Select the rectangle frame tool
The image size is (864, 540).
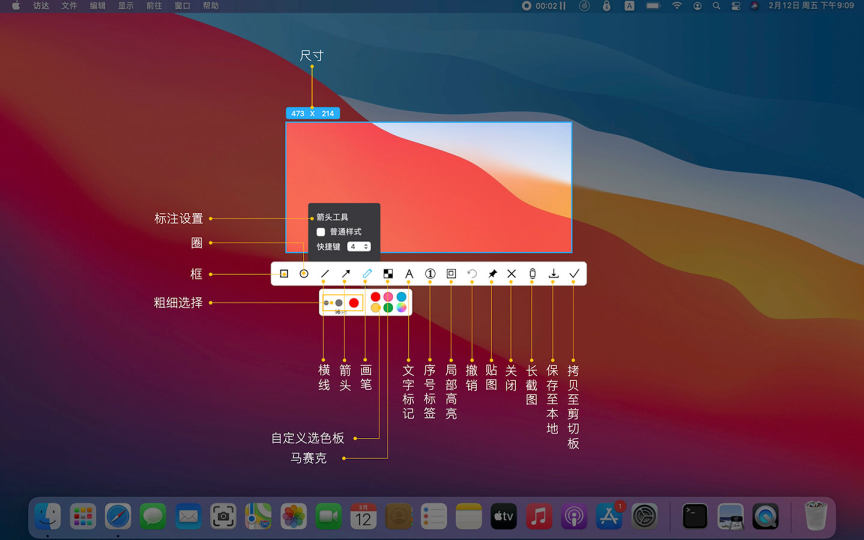click(284, 273)
